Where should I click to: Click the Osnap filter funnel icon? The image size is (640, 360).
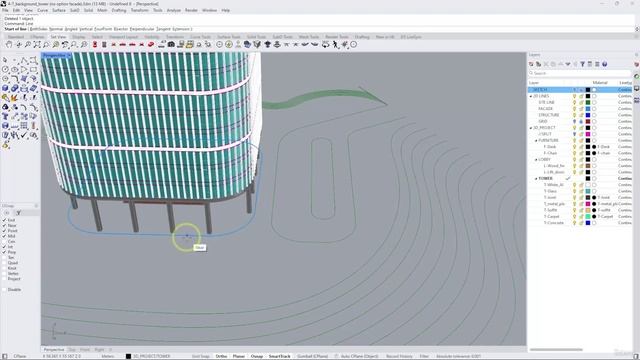[18, 213]
